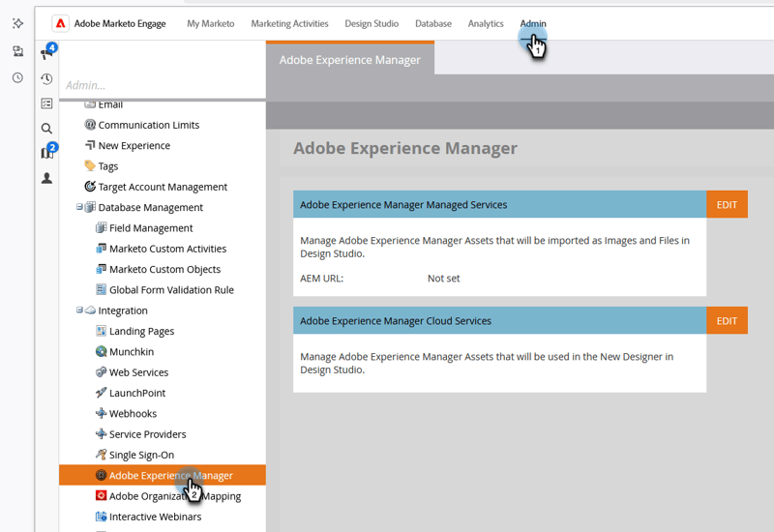Image resolution: width=774 pixels, height=532 pixels.
Task: Edit Adobe Experience Manager Managed Services
Action: (x=727, y=204)
